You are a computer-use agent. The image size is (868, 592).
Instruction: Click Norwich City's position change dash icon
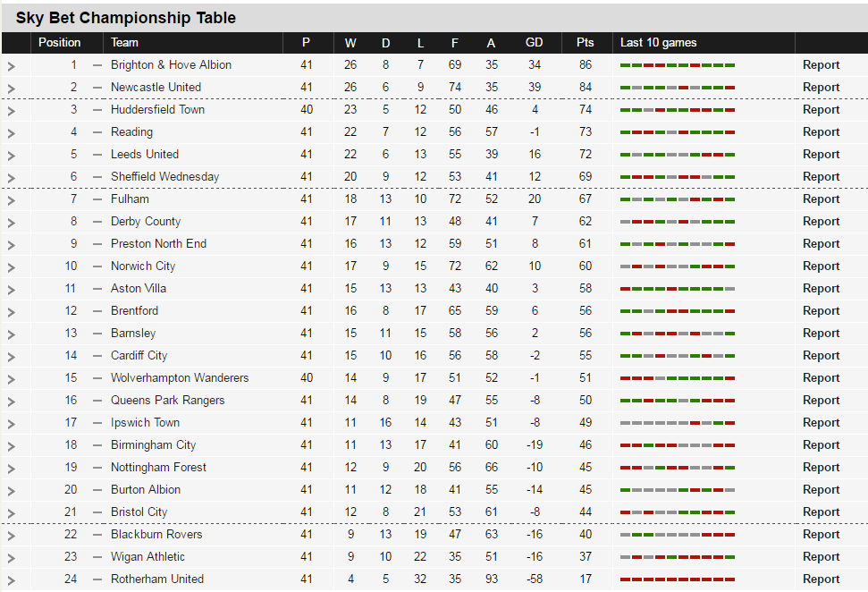(x=97, y=266)
